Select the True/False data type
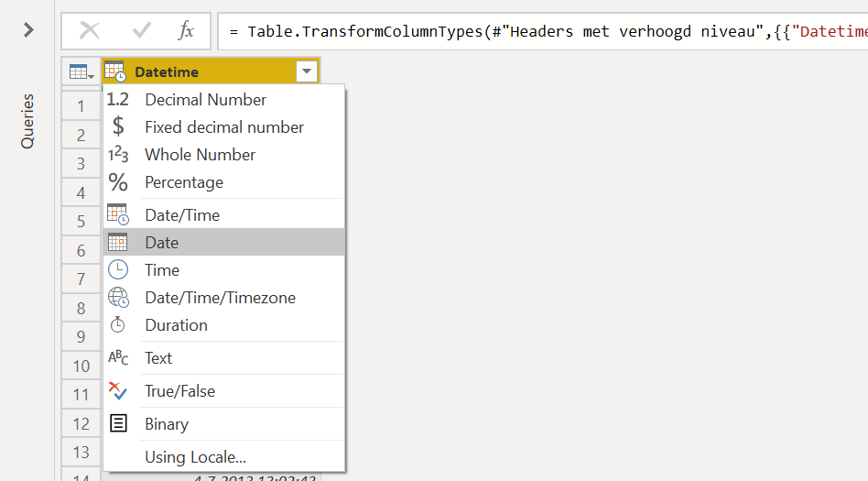 pos(179,391)
